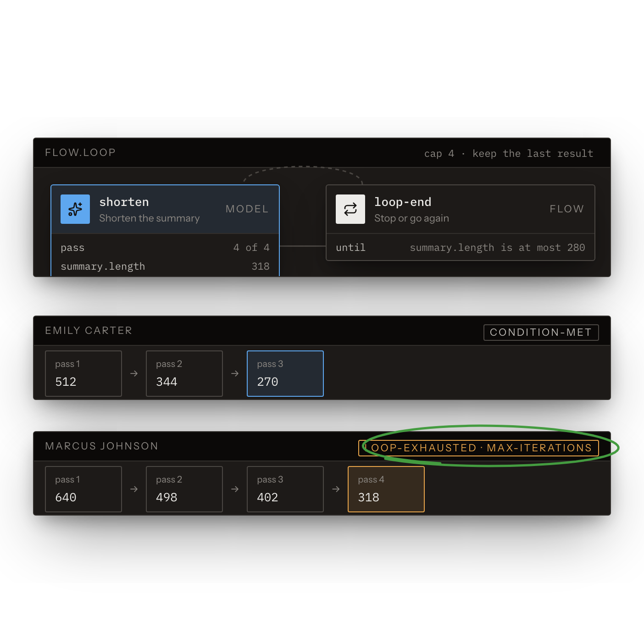Select Emily Carter pass 2 box 344
Screen dimensions: 644x644
184,373
